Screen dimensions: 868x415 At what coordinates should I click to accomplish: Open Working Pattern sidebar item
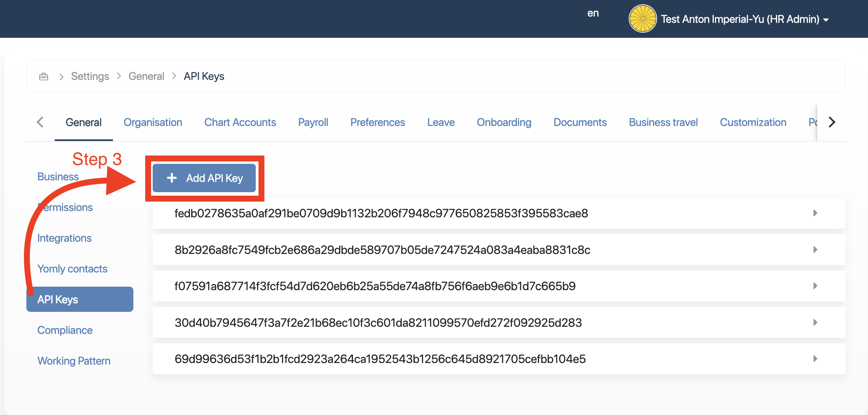click(x=74, y=361)
